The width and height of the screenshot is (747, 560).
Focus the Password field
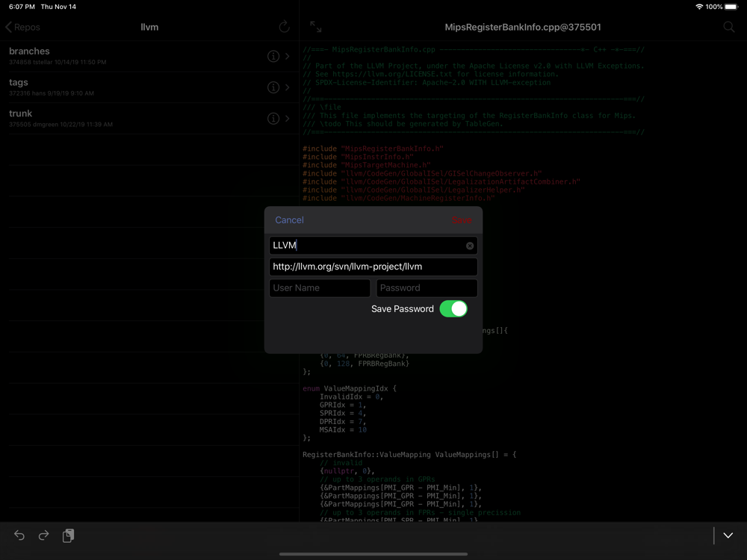[x=427, y=288]
